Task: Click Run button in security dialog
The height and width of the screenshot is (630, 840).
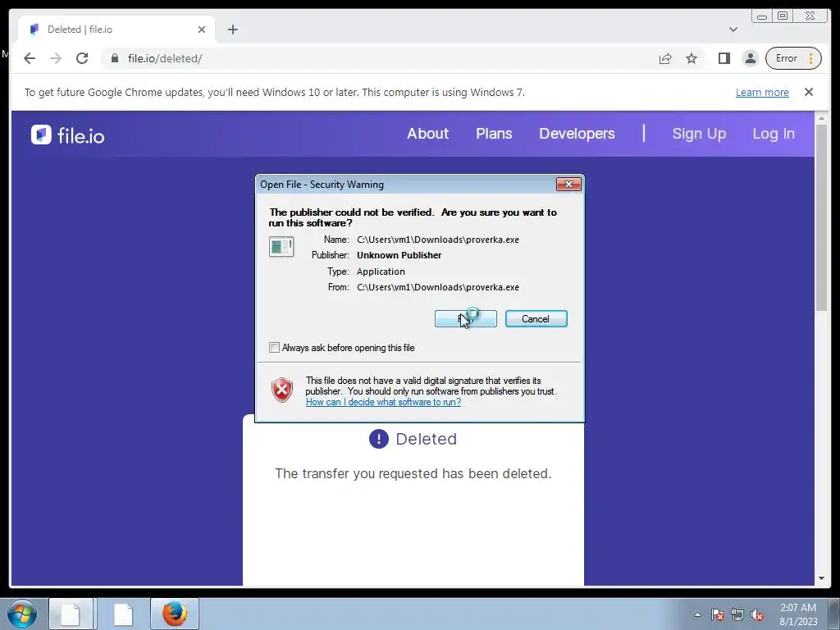Action: tap(466, 319)
